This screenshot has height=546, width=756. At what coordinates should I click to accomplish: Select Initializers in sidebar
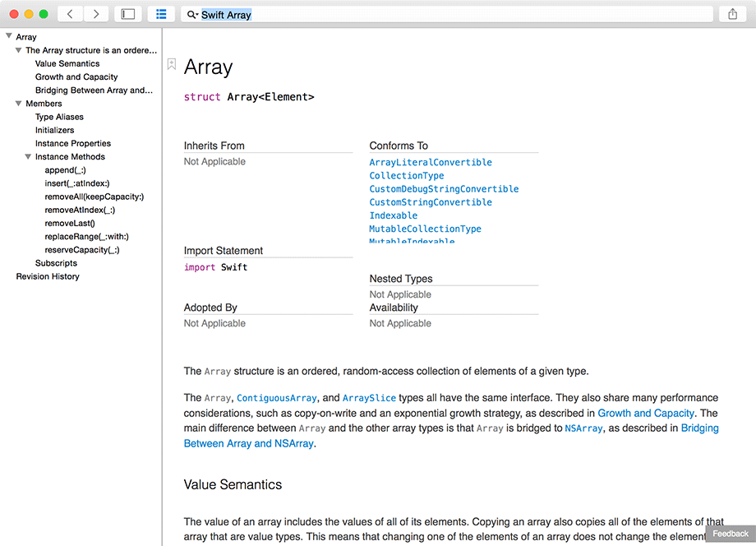pos(54,130)
